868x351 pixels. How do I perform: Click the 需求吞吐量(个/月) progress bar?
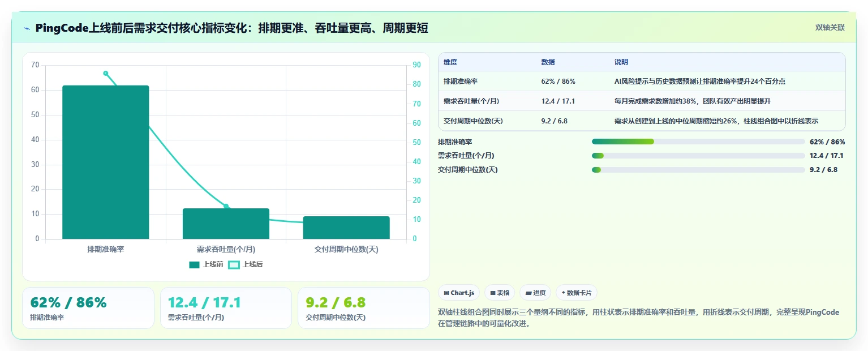pos(698,156)
